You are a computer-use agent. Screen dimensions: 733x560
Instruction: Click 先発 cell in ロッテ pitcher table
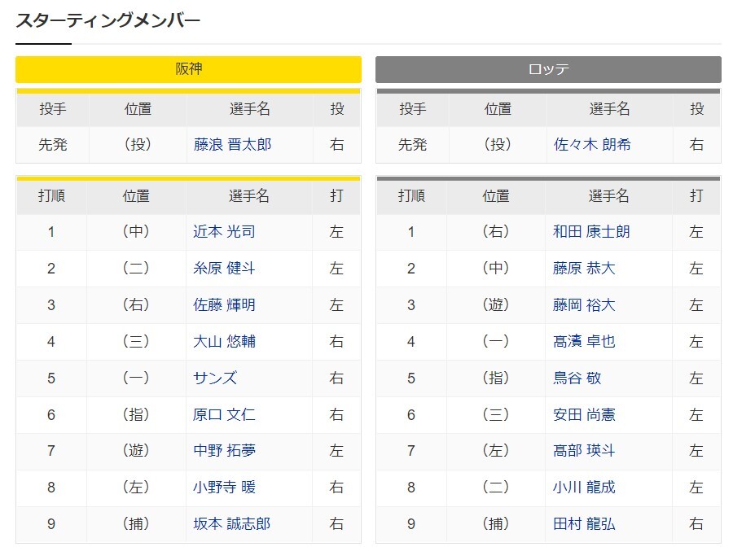coord(412,144)
